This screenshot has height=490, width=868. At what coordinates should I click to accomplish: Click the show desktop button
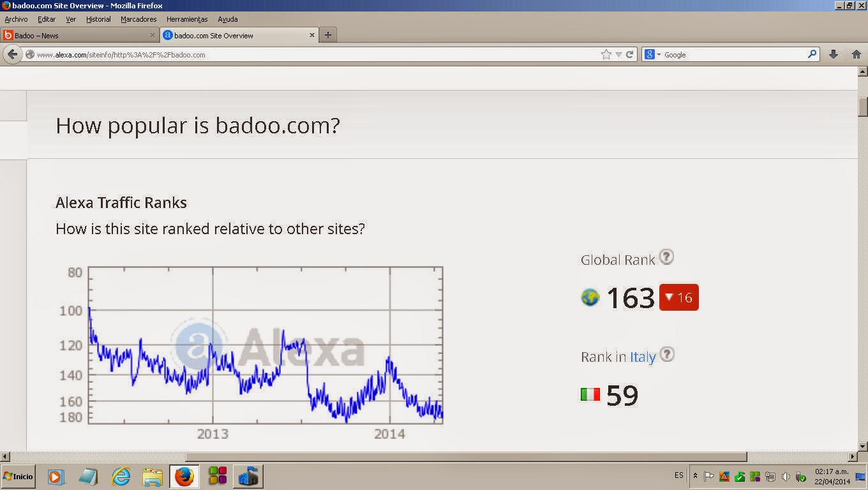coord(860,477)
